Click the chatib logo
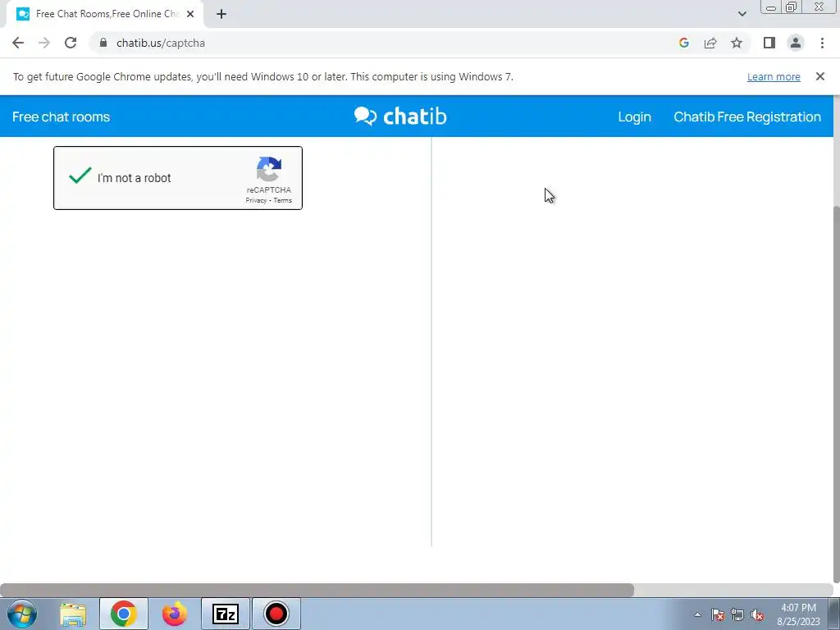This screenshot has width=840, height=630. 400,116
